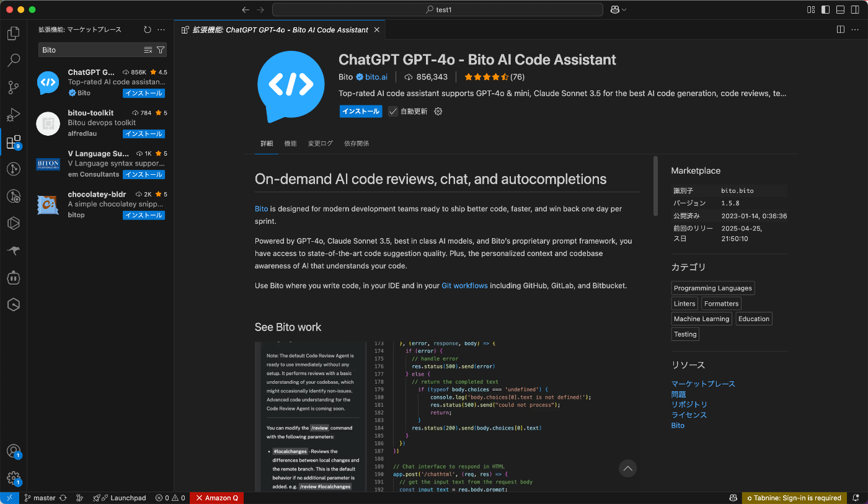The height and width of the screenshot is (504, 868).
Task: Select the Machine Learning category tag
Action: pos(702,319)
